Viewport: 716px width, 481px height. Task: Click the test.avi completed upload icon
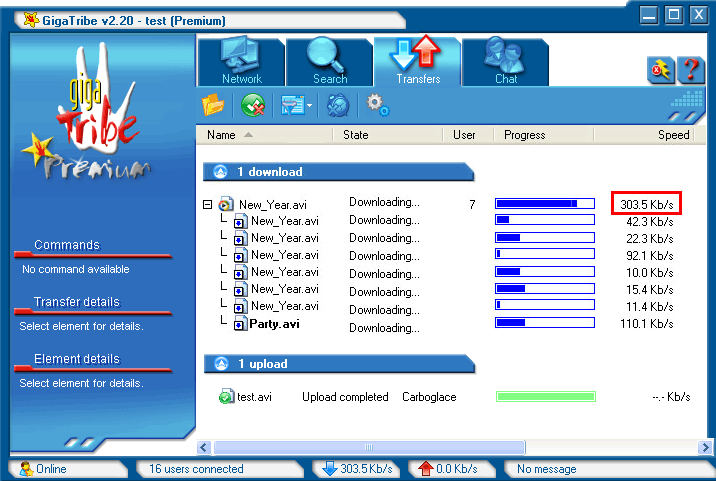[x=226, y=396]
